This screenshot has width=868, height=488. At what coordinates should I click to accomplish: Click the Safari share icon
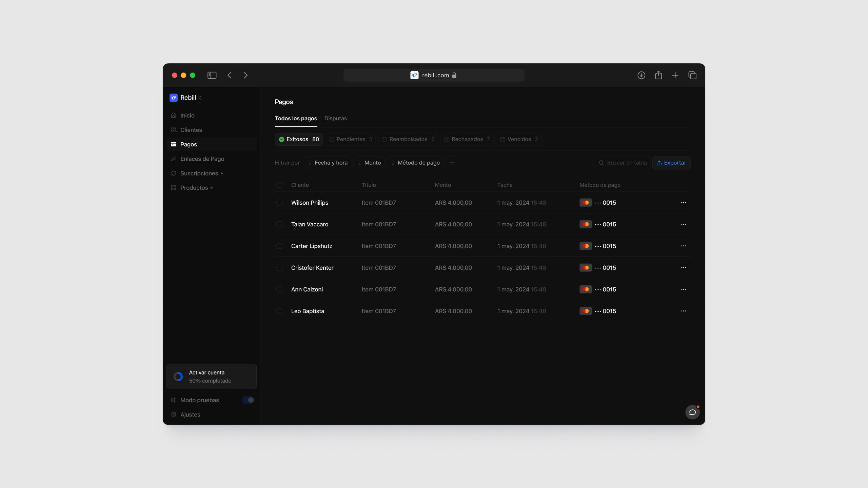click(658, 75)
